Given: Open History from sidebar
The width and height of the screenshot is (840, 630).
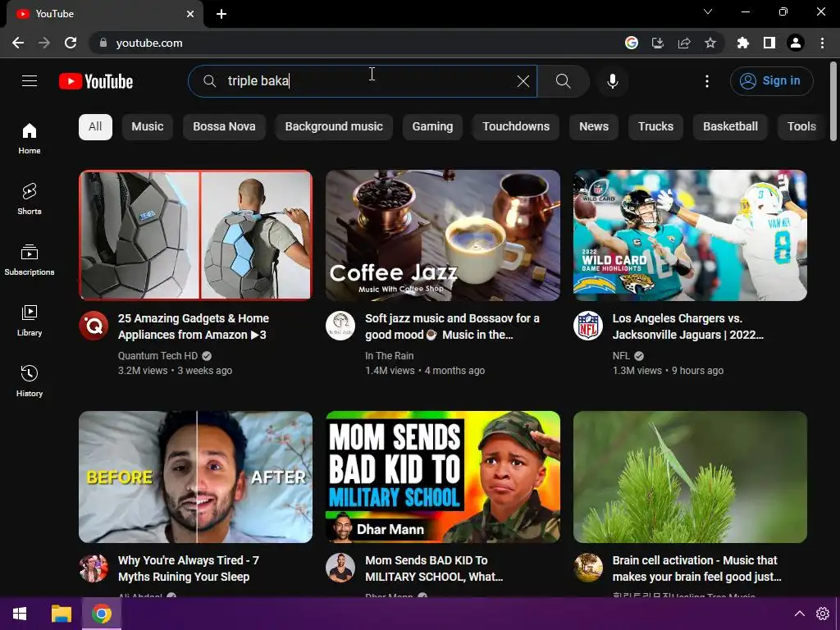Looking at the screenshot, I should (x=30, y=381).
